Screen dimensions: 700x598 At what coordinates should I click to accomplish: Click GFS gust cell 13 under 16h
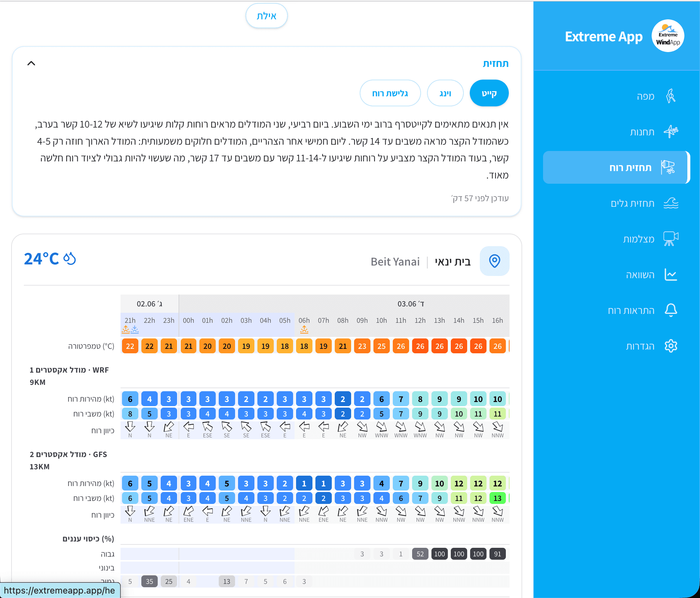click(498, 498)
